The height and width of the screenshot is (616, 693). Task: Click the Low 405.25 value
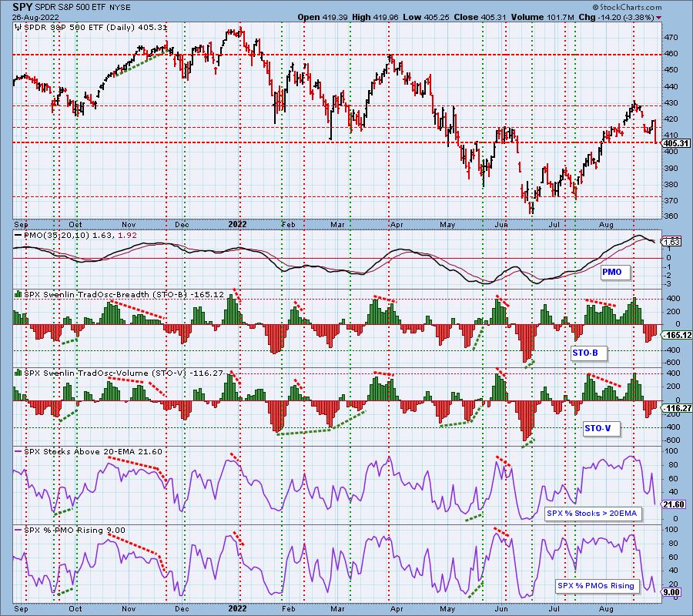[427, 17]
